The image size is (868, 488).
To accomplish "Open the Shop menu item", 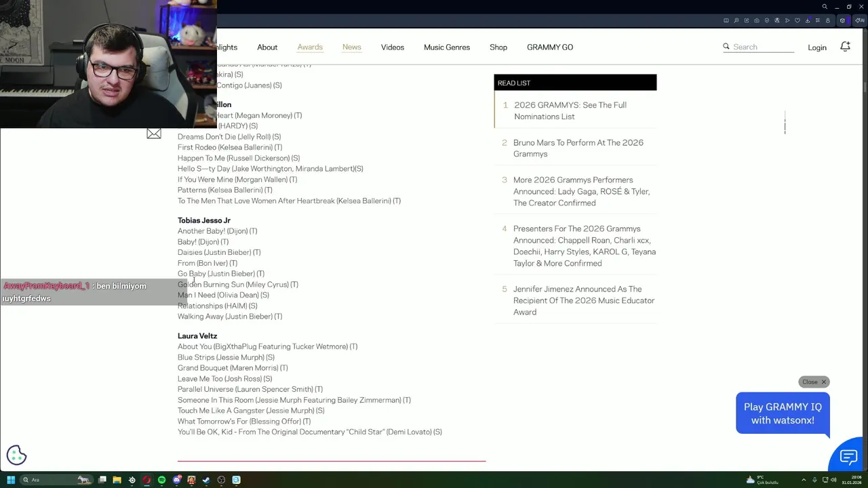I will [x=498, y=47].
